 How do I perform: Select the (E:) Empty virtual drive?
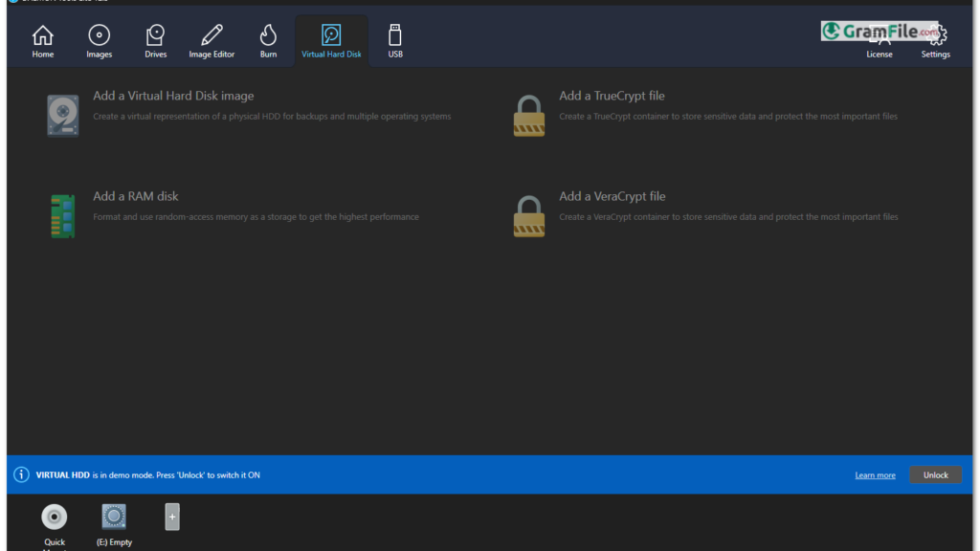[114, 518]
